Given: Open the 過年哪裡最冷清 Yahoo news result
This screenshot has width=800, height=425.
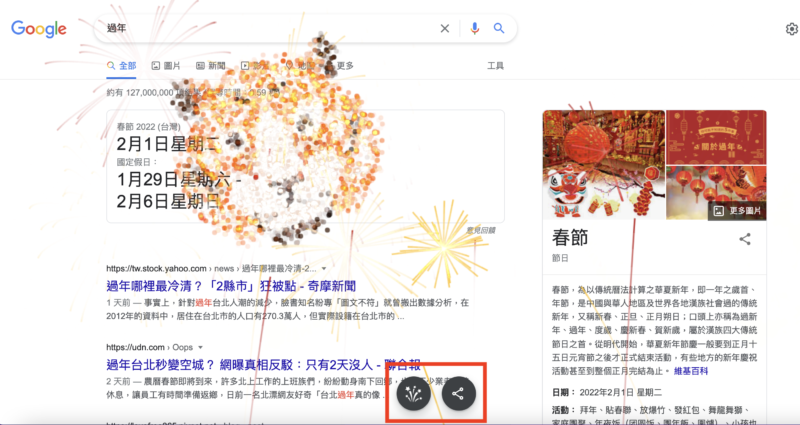Looking at the screenshot, I should (231, 286).
